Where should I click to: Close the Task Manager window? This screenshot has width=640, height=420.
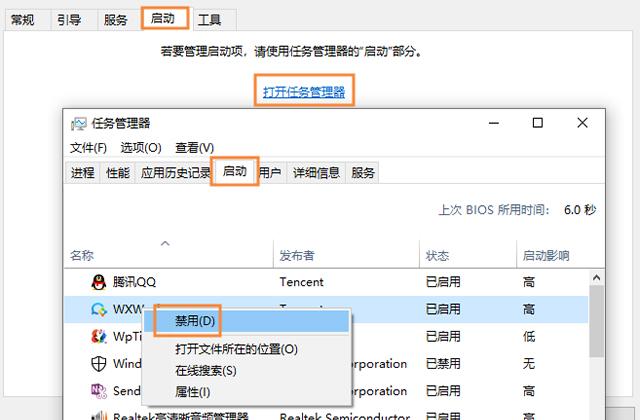point(582,123)
